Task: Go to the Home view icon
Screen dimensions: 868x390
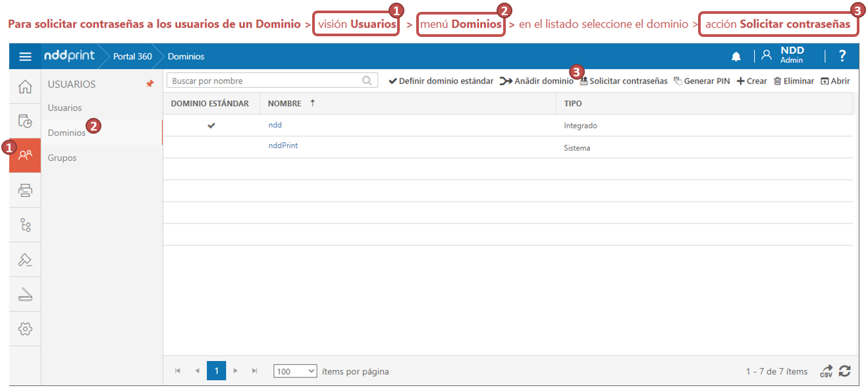Action: click(x=25, y=87)
